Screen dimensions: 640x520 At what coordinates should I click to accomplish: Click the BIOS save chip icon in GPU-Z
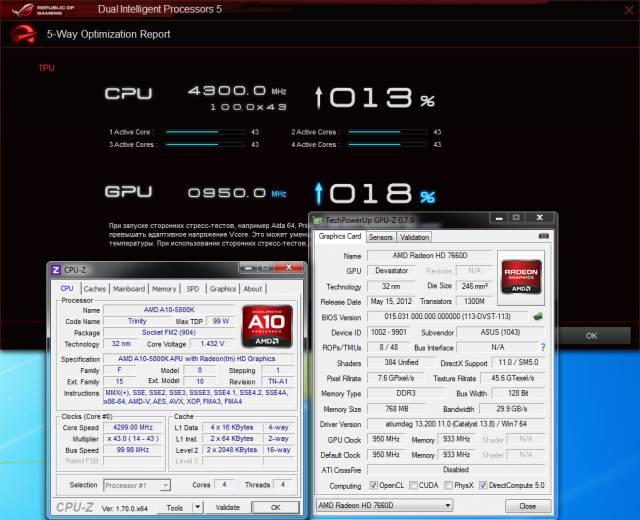pos(538,316)
